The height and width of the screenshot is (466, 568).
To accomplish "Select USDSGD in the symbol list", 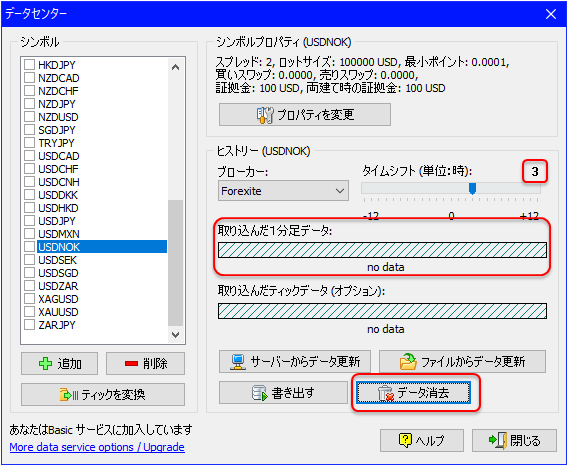I will click(58, 273).
